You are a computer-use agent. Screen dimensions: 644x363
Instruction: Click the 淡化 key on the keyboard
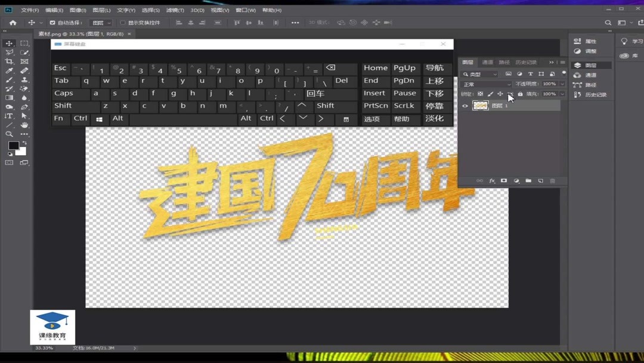point(435,119)
